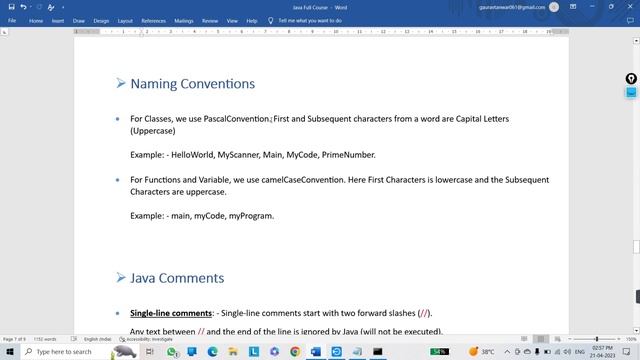Click the scroll down arrow of vertical scrollbar
The width and height of the screenshot is (640, 360).
(636, 331)
